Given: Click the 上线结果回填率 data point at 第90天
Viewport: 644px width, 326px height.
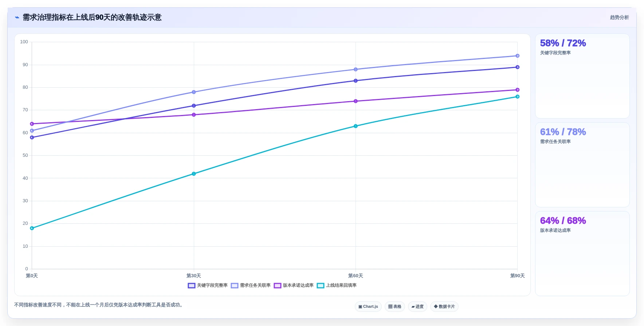Looking at the screenshot, I should (517, 97).
